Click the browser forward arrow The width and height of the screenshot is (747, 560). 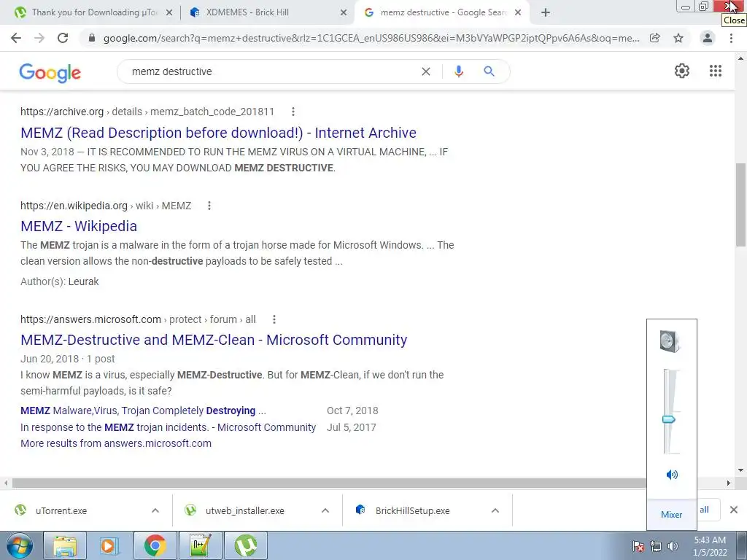click(39, 38)
